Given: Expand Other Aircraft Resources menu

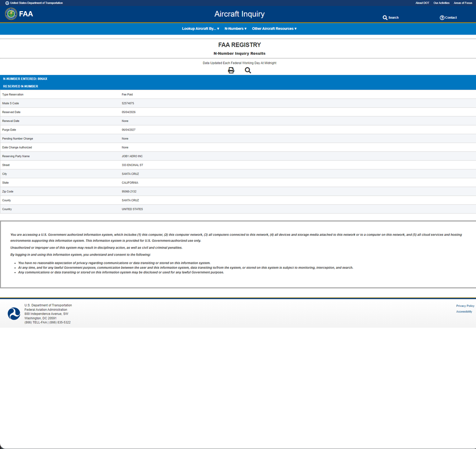Looking at the screenshot, I should (274, 29).
